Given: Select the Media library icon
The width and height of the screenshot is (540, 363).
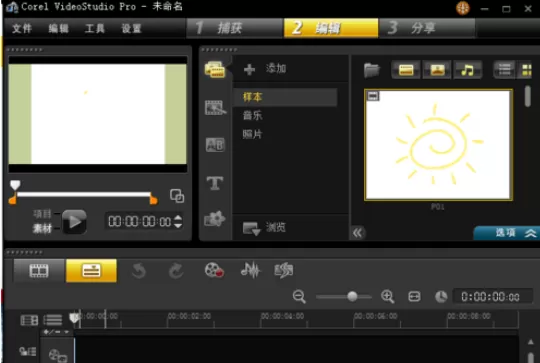Looking at the screenshot, I should [215, 70].
